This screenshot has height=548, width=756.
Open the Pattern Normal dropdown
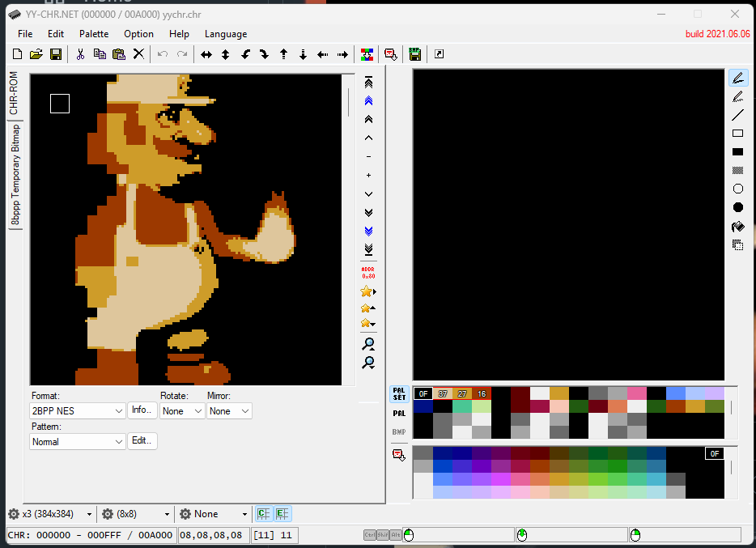(x=78, y=441)
